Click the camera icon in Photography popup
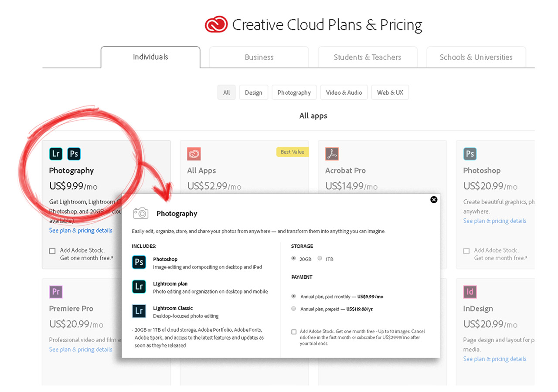558x392 pixels. 141,213
